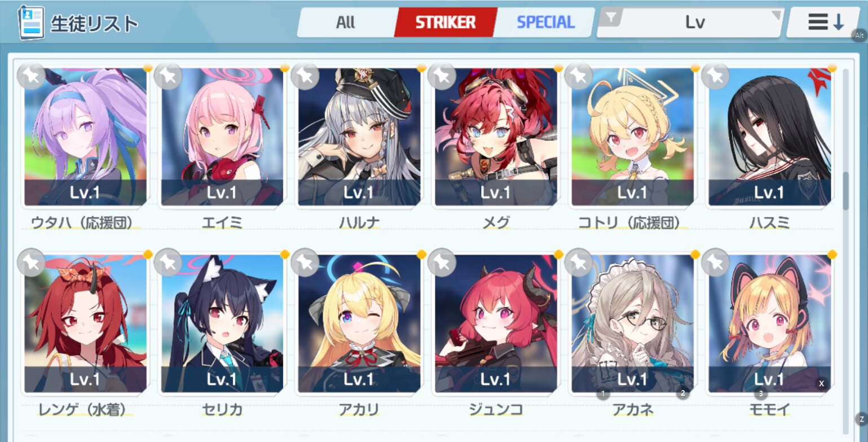Open the Lv sort filter dropdown
868x442 pixels.
coord(695,23)
